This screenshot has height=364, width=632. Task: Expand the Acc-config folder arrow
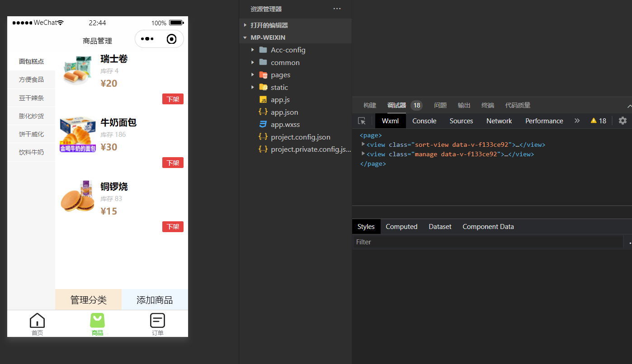pyautogui.click(x=253, y=50)
